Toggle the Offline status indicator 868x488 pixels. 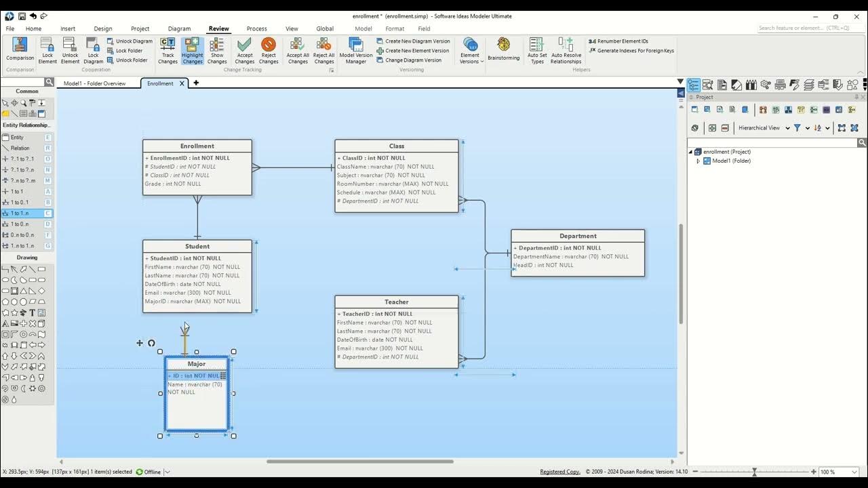click(149, 472)
